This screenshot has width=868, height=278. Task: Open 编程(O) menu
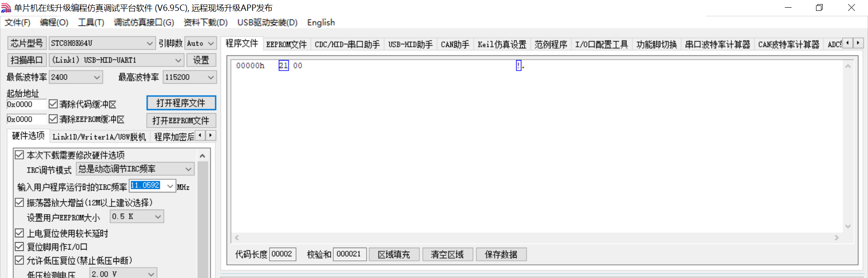tap(54, 23)
